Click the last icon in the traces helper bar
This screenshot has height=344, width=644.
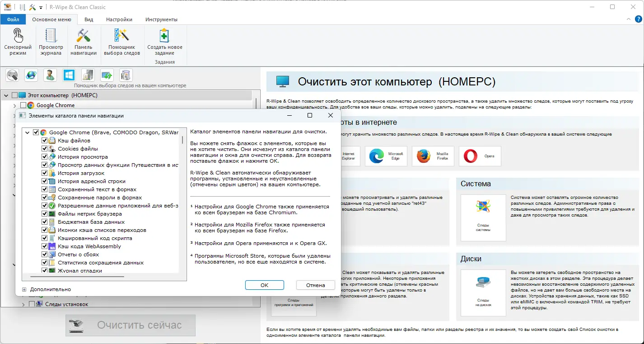(x=126, y=75)
